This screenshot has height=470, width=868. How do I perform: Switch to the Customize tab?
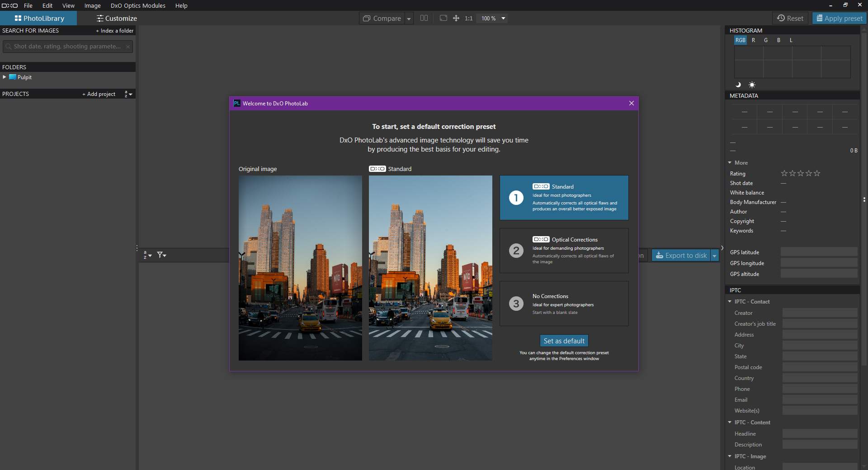click(117, 18)
